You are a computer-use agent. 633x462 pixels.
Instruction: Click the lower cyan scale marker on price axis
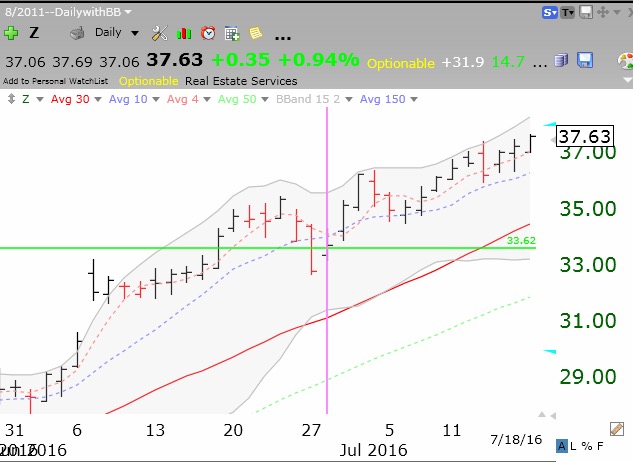[549, 352]
